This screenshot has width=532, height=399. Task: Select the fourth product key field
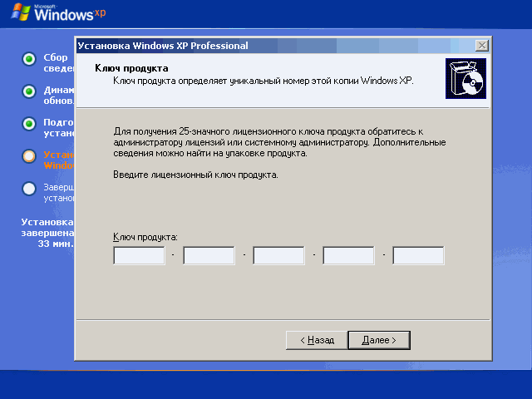click(x=349, y=255)
